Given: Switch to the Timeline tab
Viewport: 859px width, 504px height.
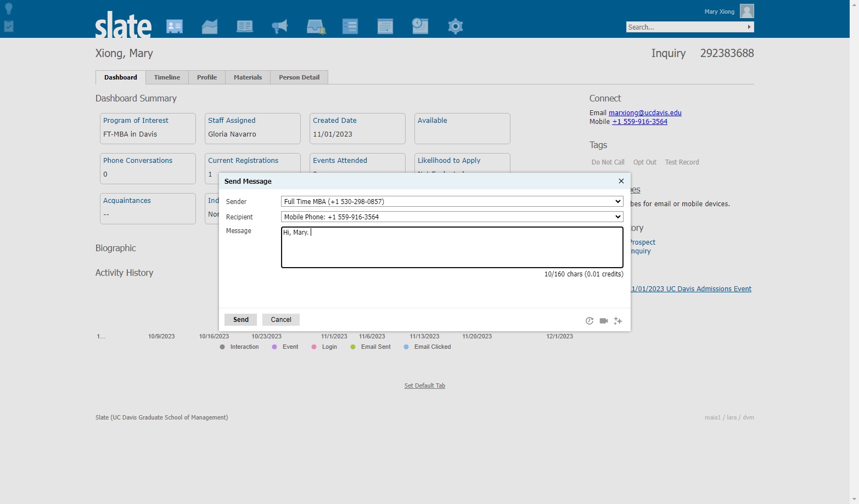Looking at the screenshot, I should [167, 77].
